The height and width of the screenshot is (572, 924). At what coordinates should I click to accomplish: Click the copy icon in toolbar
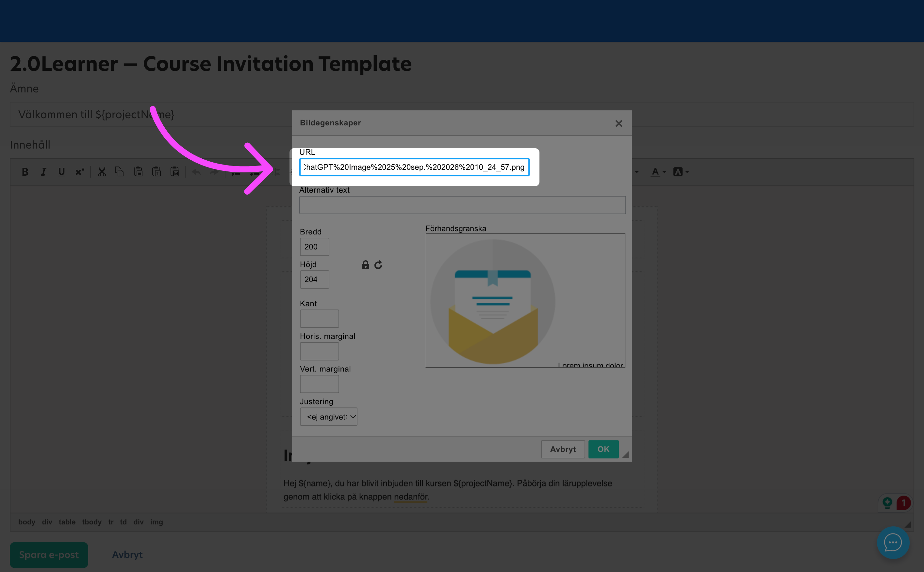120,172
